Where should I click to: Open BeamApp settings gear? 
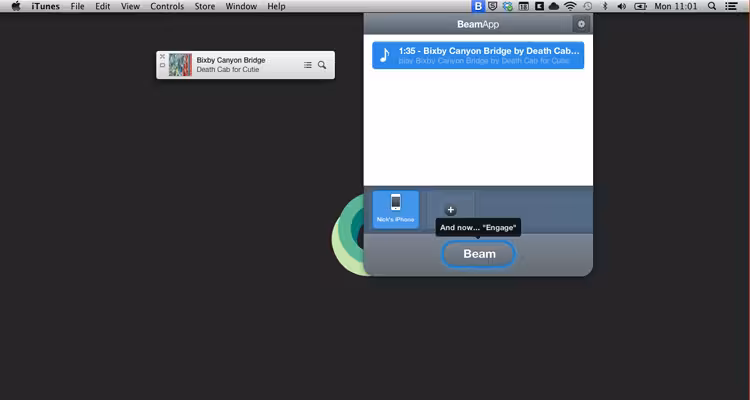tap(581, 24)
